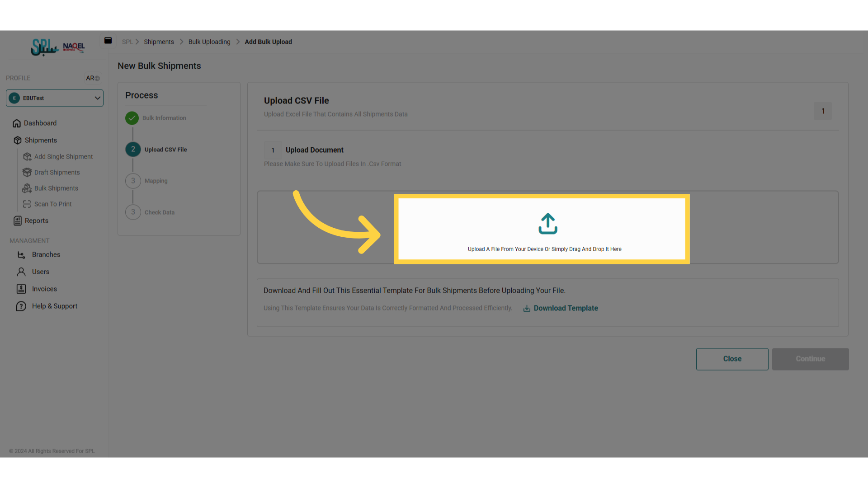Select the Mapping step
The height and width of the screenshot is (488, 868).
(x=146, y=181)
